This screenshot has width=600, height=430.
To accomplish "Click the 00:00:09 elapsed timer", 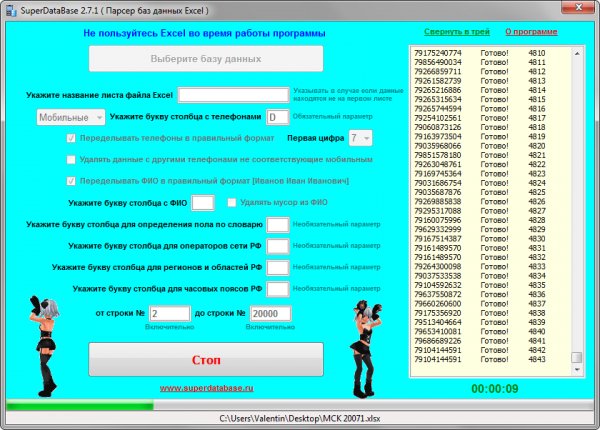I will tap(495, 389).
